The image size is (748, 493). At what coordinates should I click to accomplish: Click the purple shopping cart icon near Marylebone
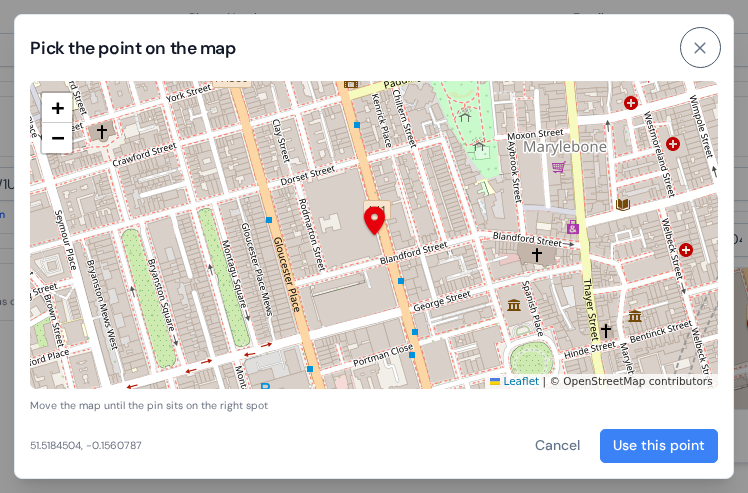[x=559, y=167]
